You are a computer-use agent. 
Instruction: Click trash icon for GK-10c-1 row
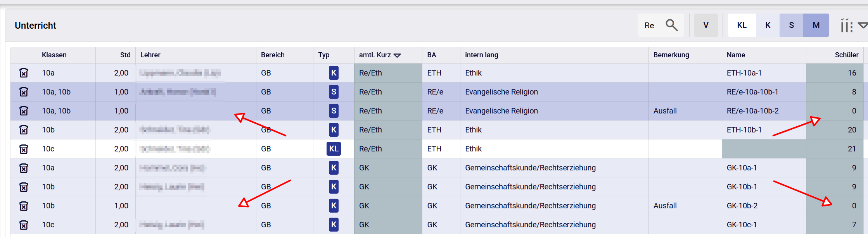point(24,225)
